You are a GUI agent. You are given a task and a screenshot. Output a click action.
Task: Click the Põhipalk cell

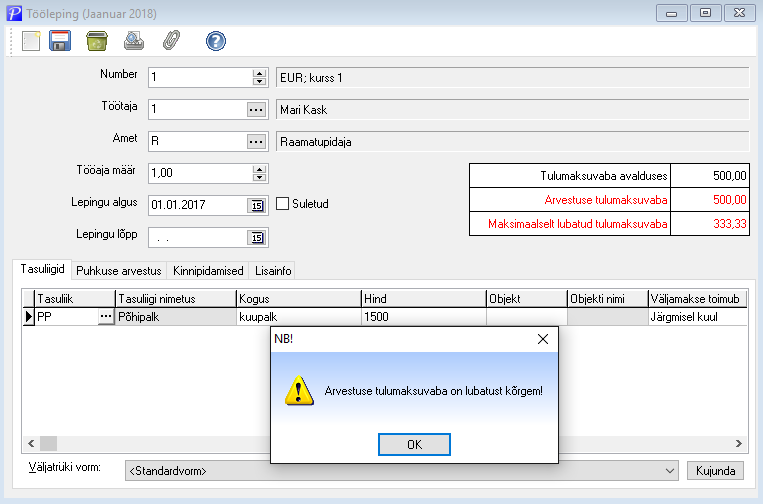(176, 317)
